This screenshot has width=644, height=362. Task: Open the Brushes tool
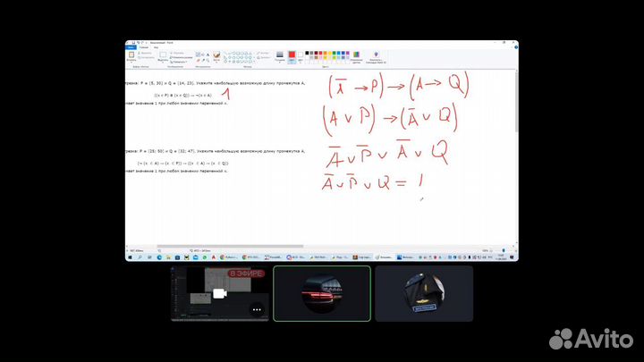217,55
